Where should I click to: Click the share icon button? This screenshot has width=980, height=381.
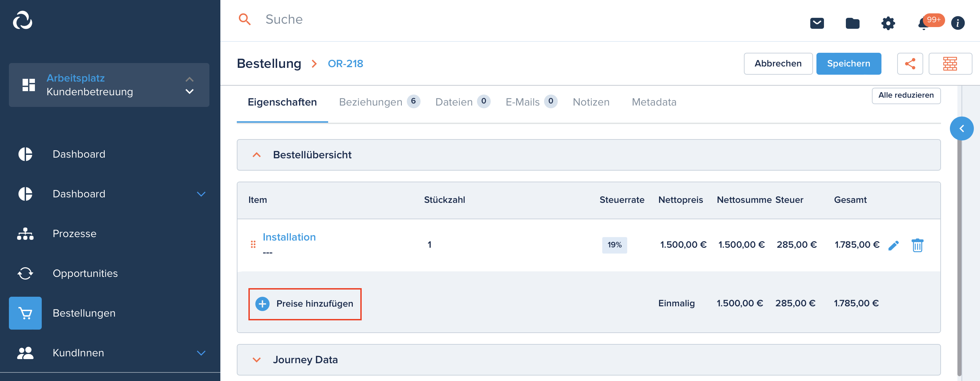coord(910,64)
